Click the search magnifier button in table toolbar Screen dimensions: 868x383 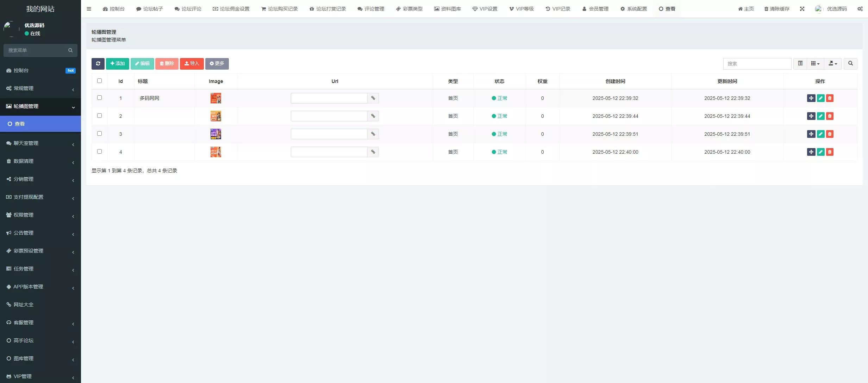point(850,64)
